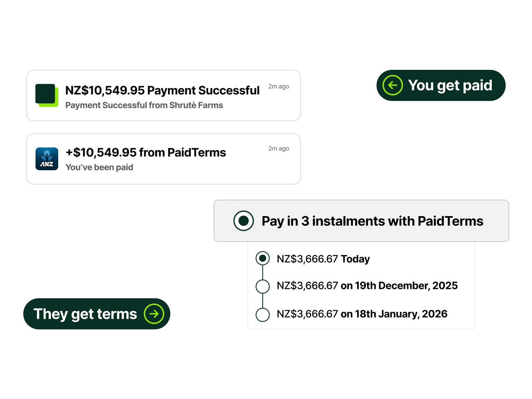Switch to the They get terms view
The height and width of the screenshot is (399, 532).
click(96, 314)
